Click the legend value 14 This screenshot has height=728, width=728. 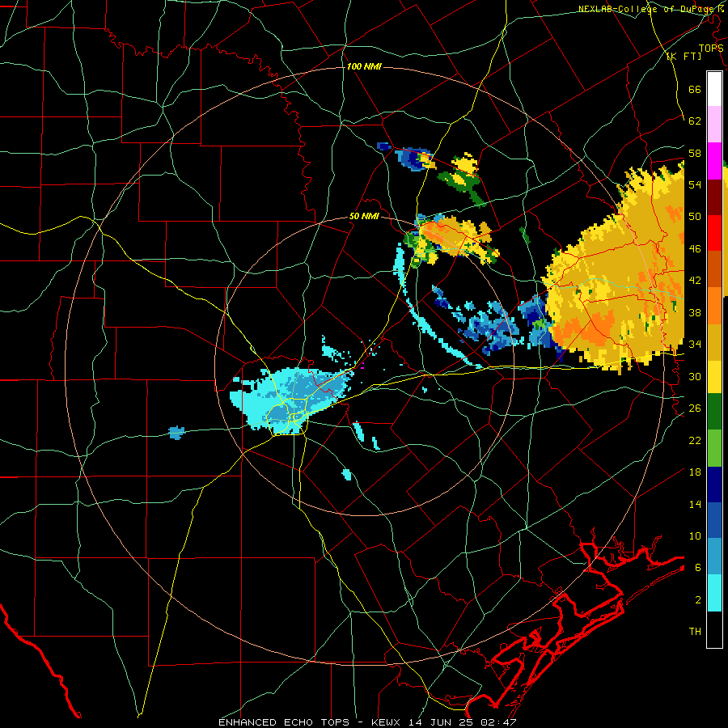[x=695, y=504]
